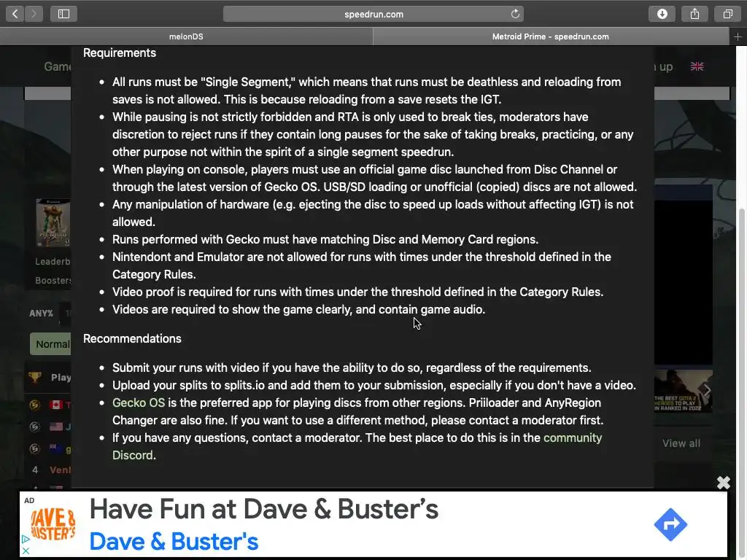Open the UK flag language selector

(x=697, y=66)
